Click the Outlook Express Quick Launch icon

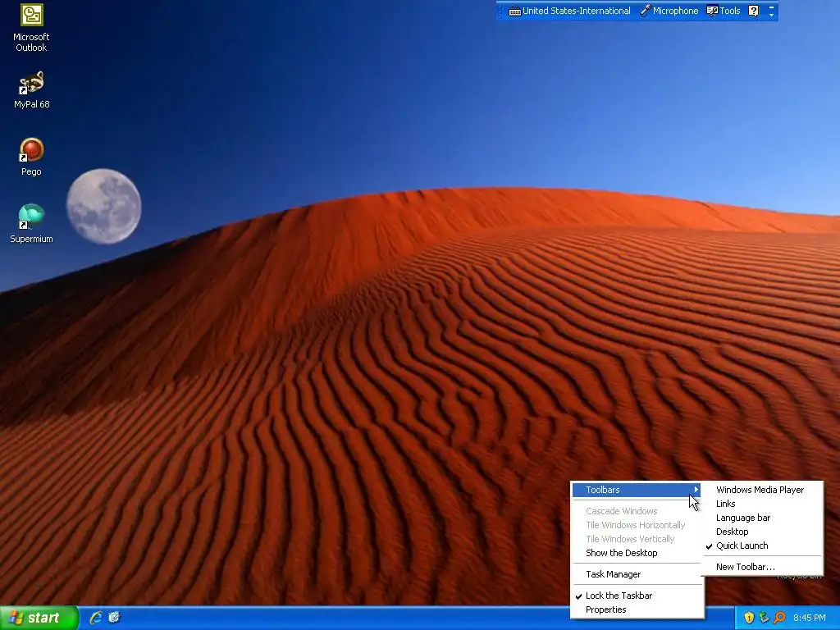coord(114,618)
